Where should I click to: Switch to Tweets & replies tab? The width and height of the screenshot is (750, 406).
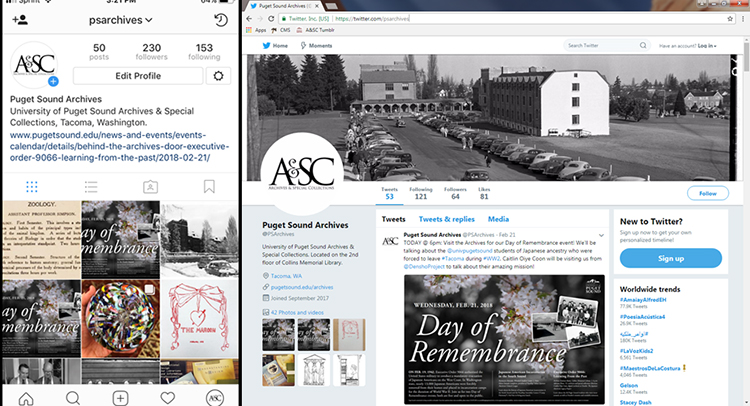click(x=447, y=219)
